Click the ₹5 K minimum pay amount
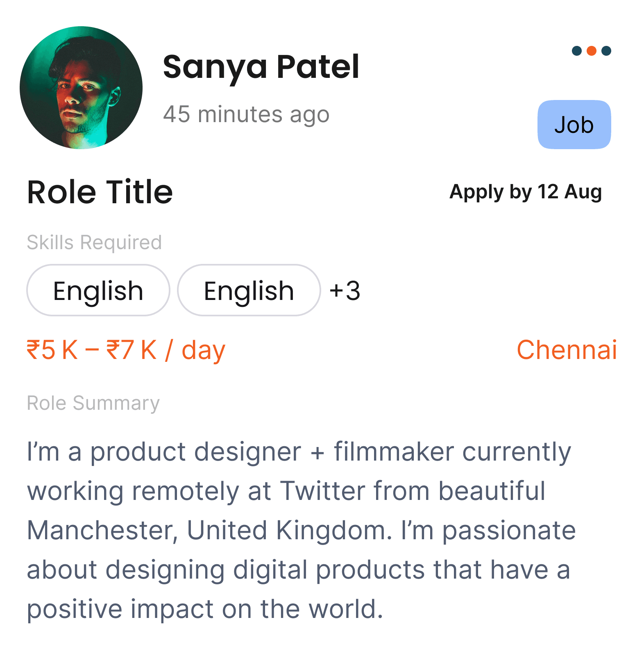 pos(52,350)
